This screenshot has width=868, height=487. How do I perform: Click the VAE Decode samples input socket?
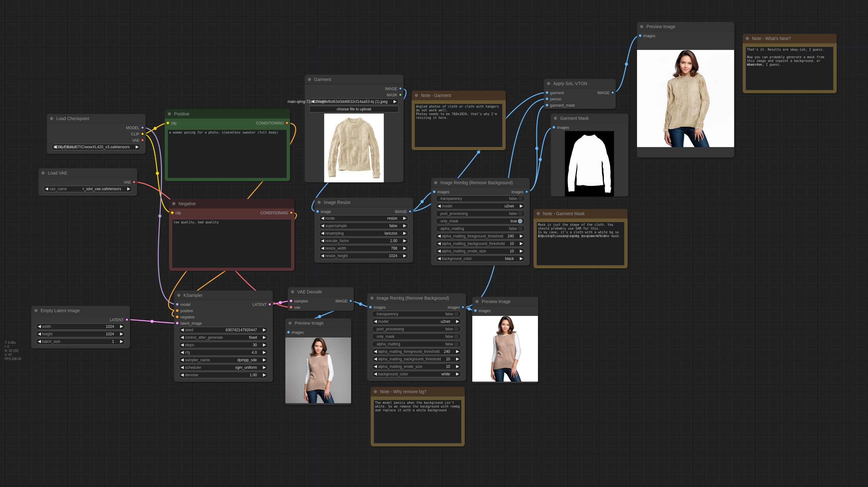click(x=291, y=301)
